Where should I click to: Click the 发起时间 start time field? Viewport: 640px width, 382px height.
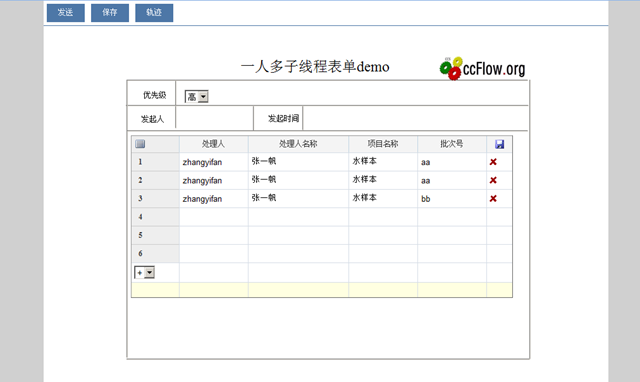415,118
